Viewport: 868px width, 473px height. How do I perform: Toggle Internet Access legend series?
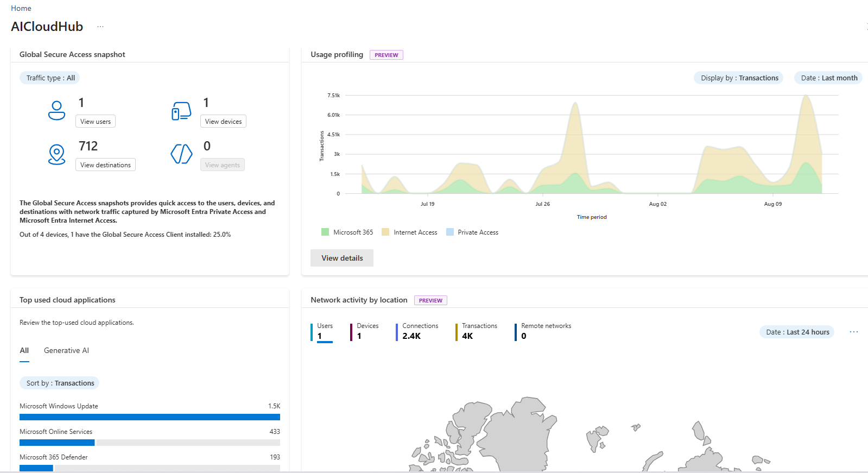coord(409,232)
